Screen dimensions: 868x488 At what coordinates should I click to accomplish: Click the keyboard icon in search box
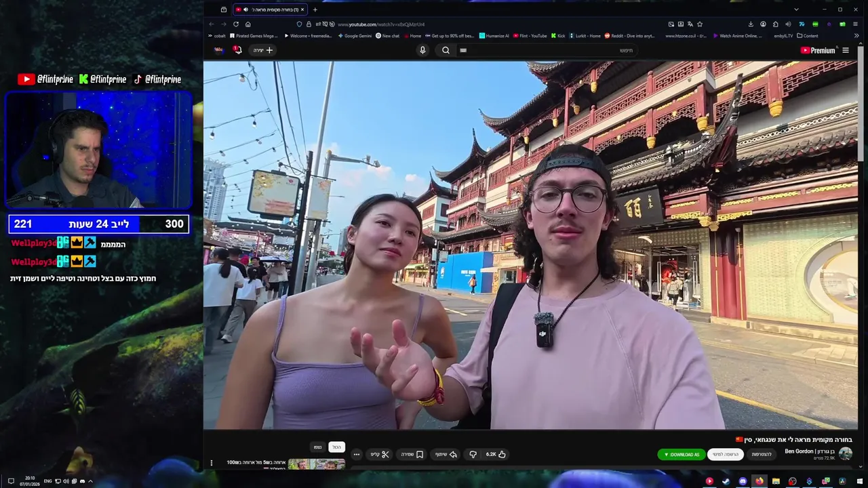[463, 50]
